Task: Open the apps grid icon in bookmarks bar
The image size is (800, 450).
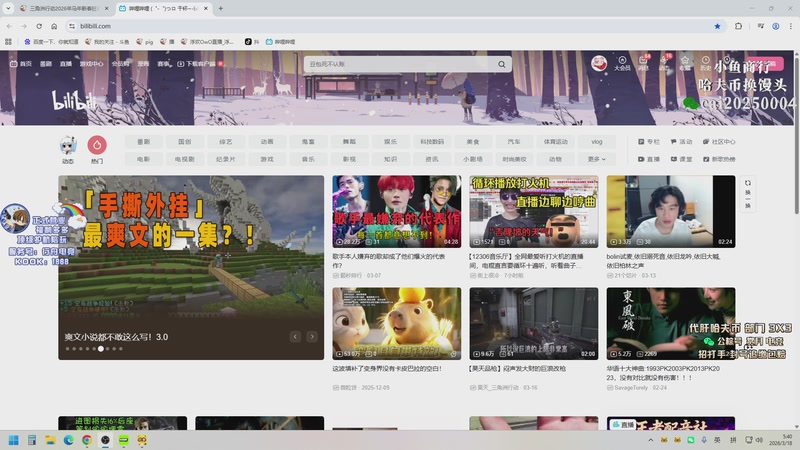Action: pos(8,42)
